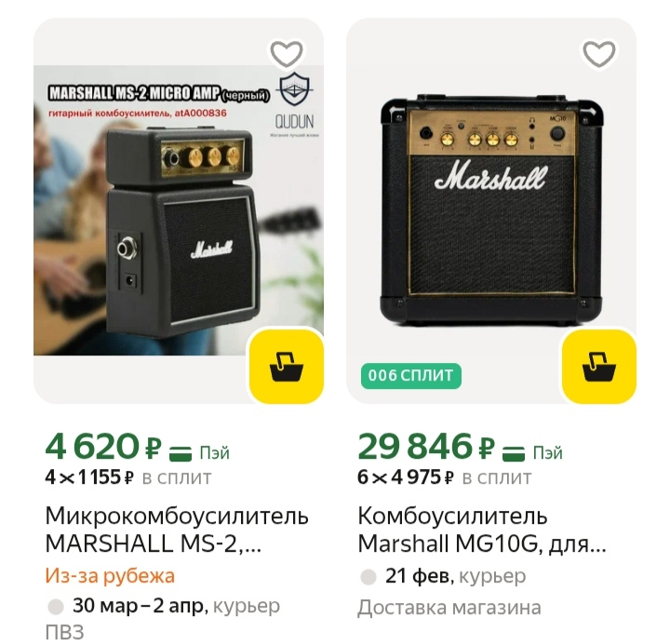Tap Pay card icon beside 4 620 ₽
The height and width of the screenshot is (644, 670).
pyautogui.click(x=181, y=453)
